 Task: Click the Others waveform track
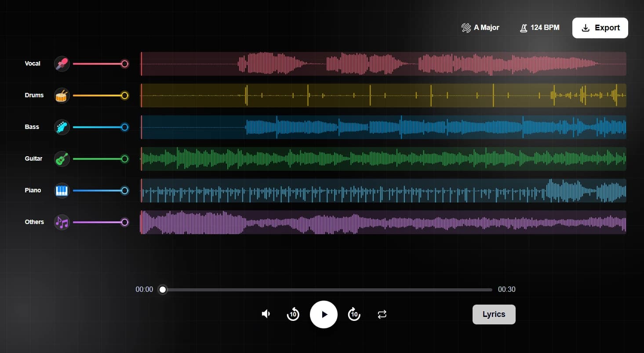(x=383, y=222)
